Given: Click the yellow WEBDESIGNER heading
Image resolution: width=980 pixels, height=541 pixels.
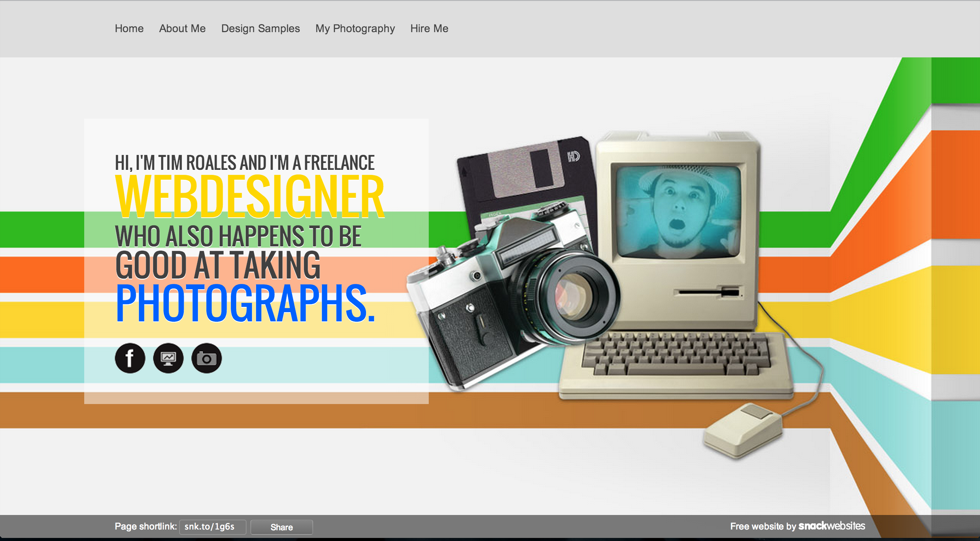Looking at the screenshot, I should [250, 196].
